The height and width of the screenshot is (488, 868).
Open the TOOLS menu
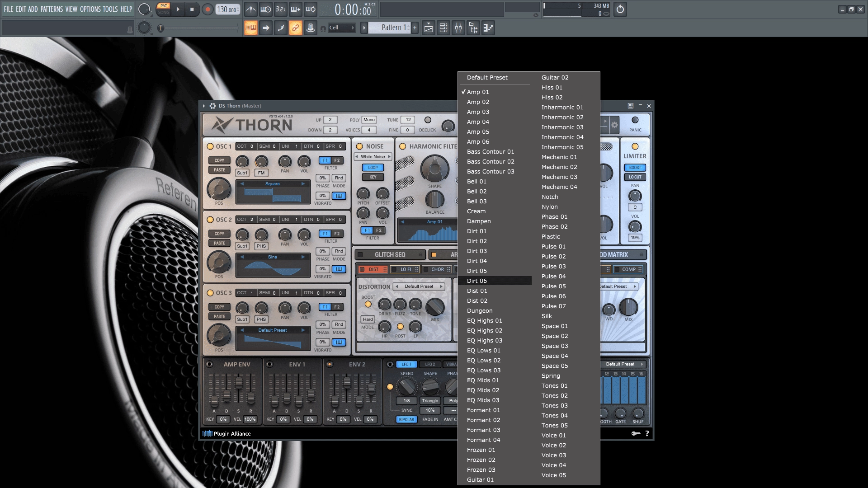[110, 9]
